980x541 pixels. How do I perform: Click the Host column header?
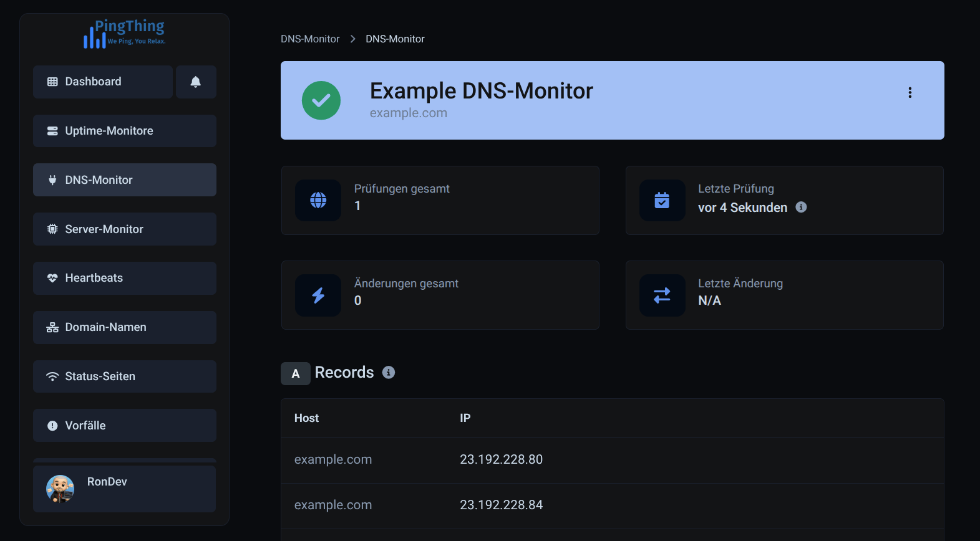coord(306,418)
